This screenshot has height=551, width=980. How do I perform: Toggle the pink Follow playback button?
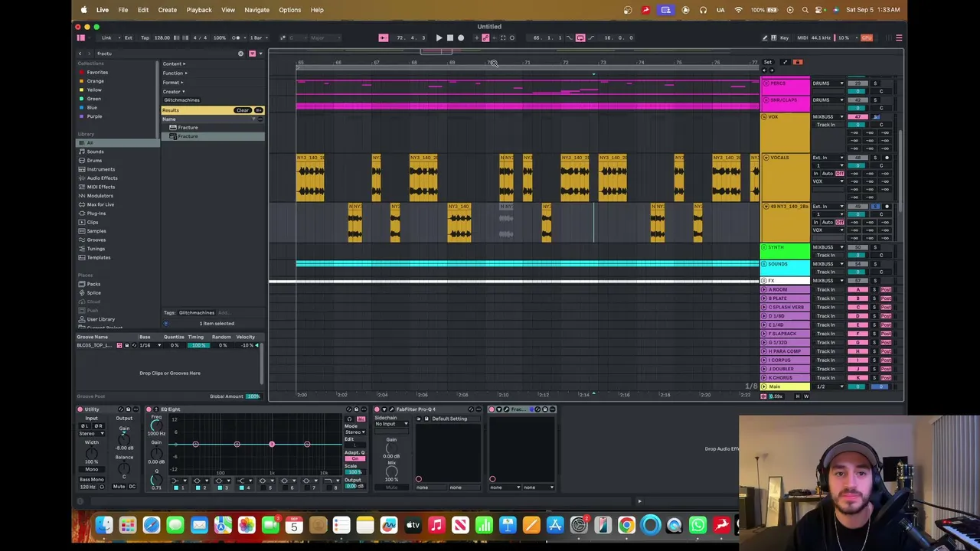coord(384,37)
